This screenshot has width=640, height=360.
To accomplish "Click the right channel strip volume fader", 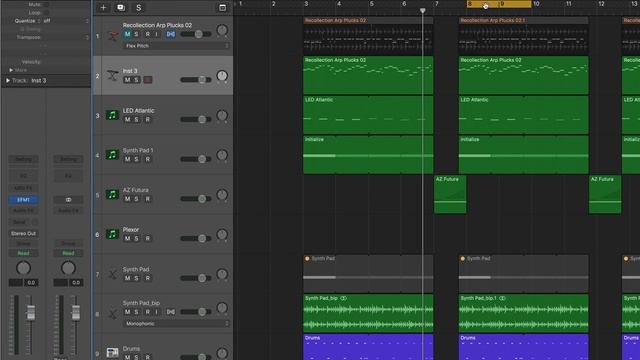I will coord(76,312).
